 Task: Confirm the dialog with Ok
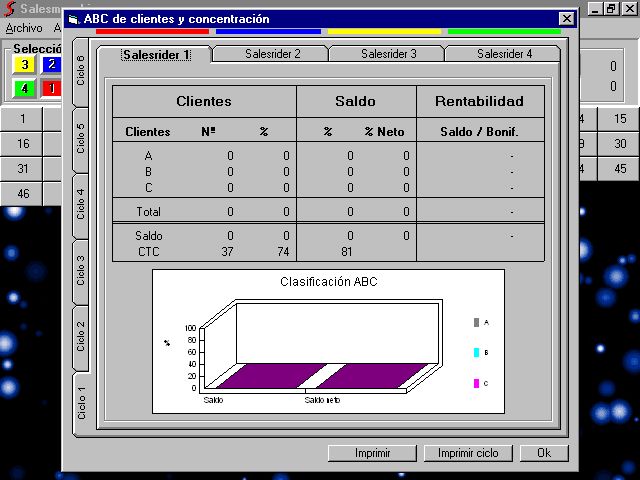pyautogui.click(x=543, y=453)
